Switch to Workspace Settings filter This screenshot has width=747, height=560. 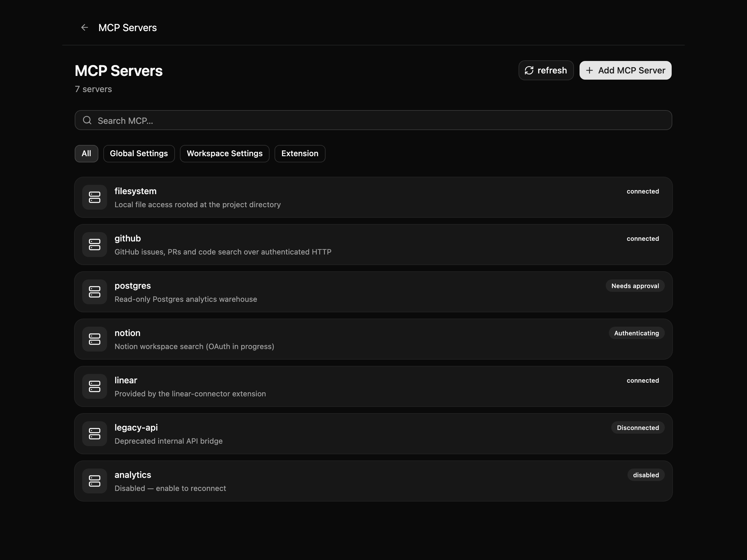pyautogui.click(x=225, y=154)
